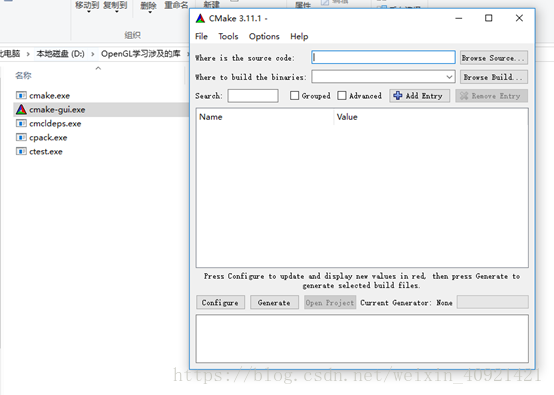Select ctest.exe file icon in Explorer
The width and height of the screenshot is (554, 395).
pos(21,152)
